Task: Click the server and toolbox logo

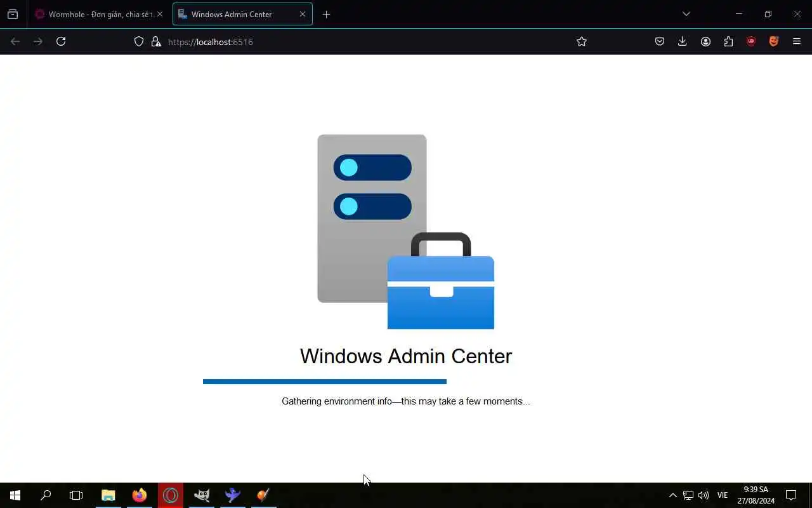Action: pyautogui.click(x=406, y=232)
